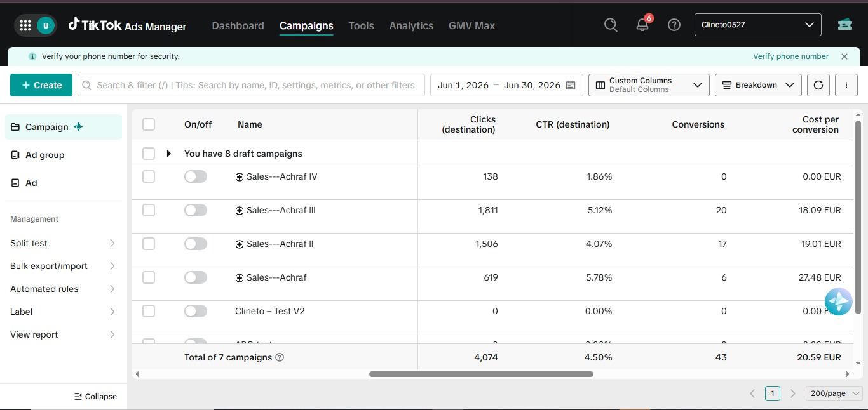Go to the previous page arrow
This screenshot has width=868, height=410.
pyautogui.click(x=752, y=393)
